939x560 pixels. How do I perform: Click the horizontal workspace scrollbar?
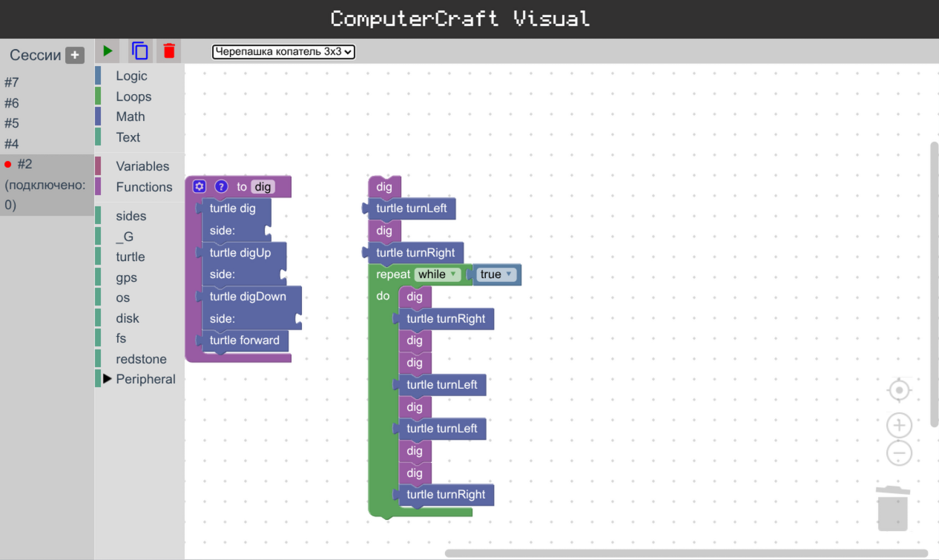[686, 553]
